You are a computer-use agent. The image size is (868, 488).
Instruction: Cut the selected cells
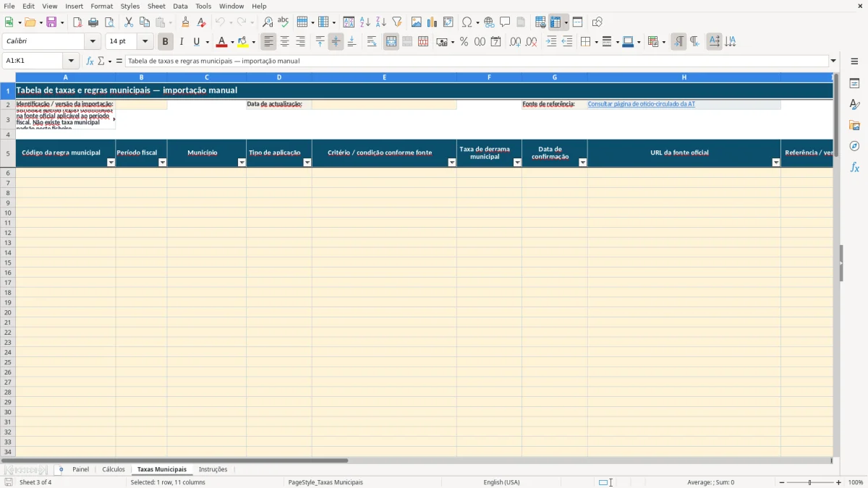[x=129, y=22]
